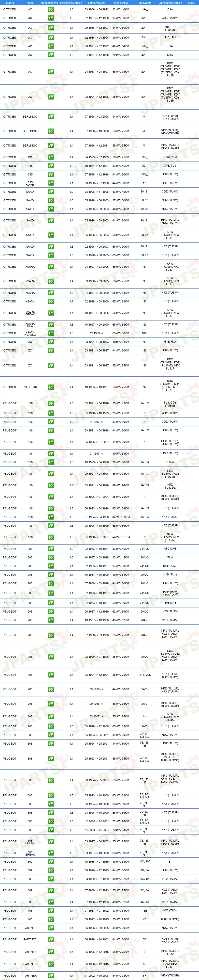Image resolution: width=199 pixels, height=980 pixels.
Task: Select the 52kW / 71KM power cell
Action: (121, 157)
